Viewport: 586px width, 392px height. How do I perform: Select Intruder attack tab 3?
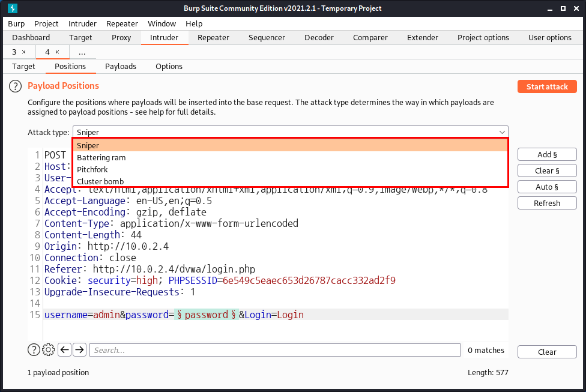pyautogui.click(x=14, y=52)
